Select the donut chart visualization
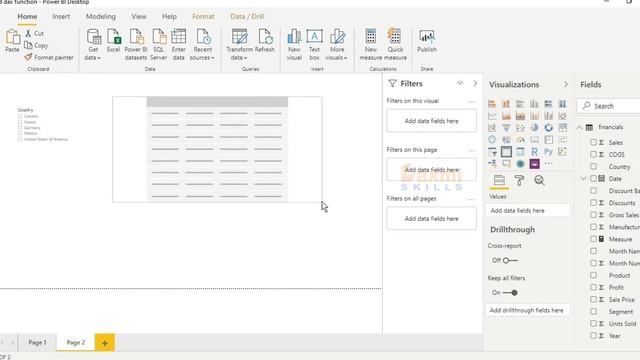 point(548,128)
